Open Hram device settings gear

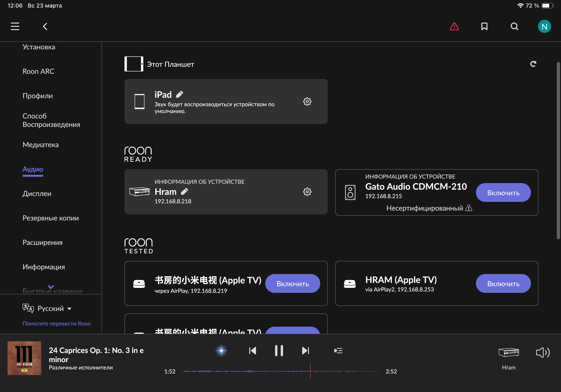[307, 192]
